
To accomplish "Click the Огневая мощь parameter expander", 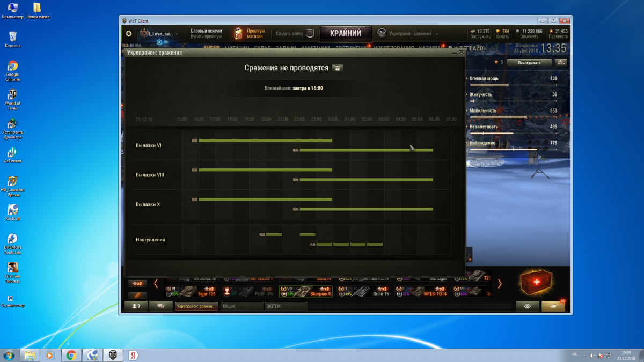I will tap(467, 78).
